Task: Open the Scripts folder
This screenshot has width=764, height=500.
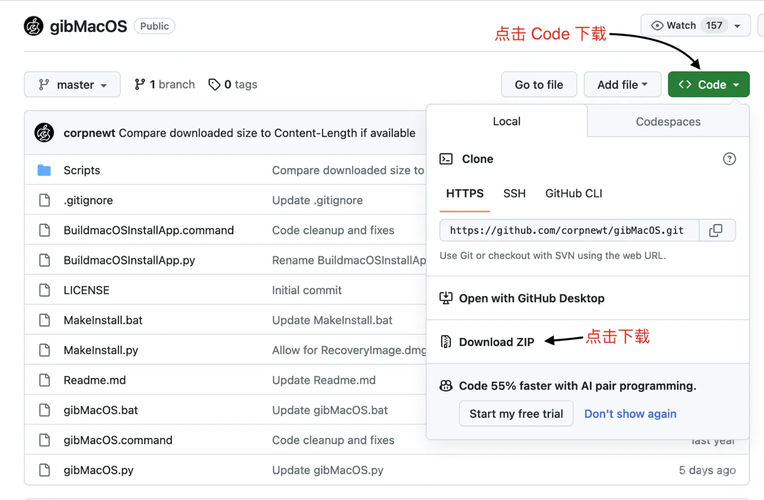Action: point(82,170)
